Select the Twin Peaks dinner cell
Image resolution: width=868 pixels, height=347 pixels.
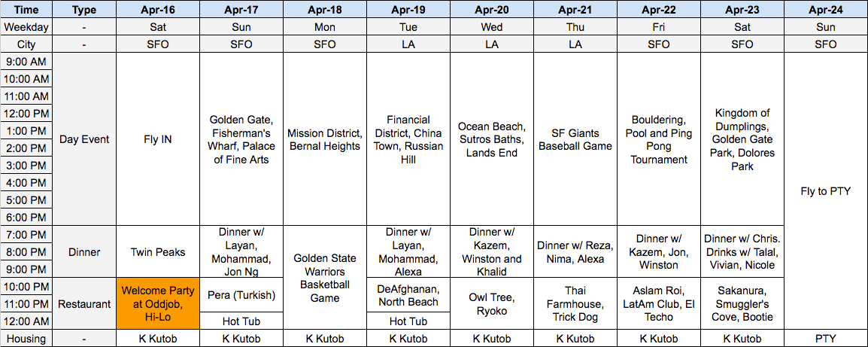158,252
